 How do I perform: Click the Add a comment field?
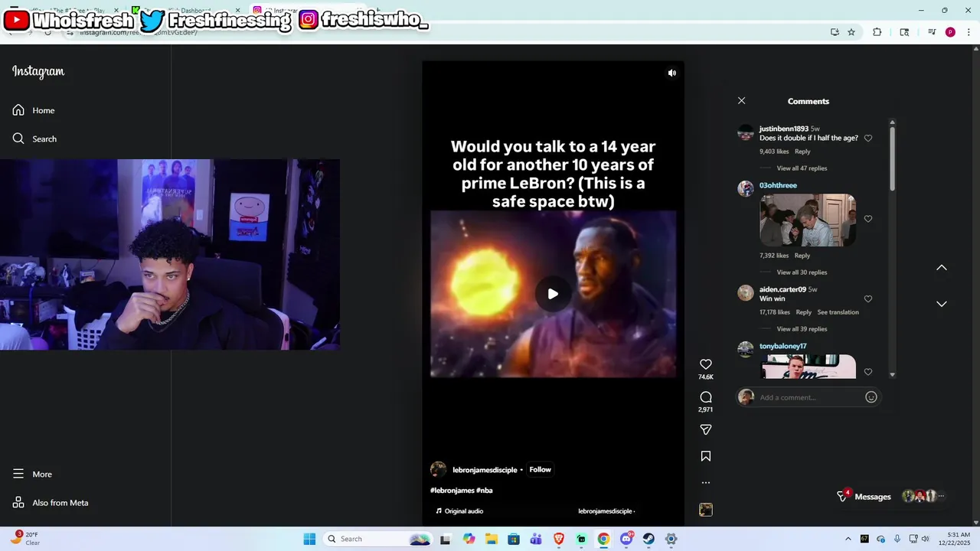point(808,397)
